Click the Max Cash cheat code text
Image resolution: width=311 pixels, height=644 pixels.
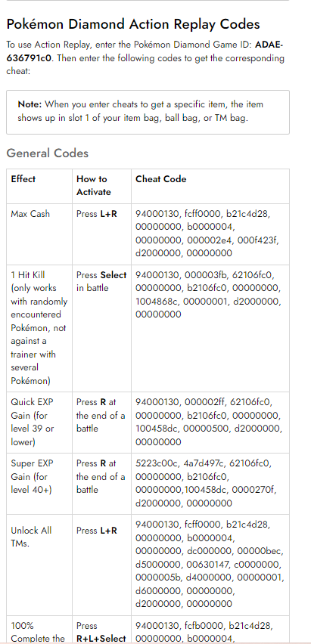coord(207,234)
